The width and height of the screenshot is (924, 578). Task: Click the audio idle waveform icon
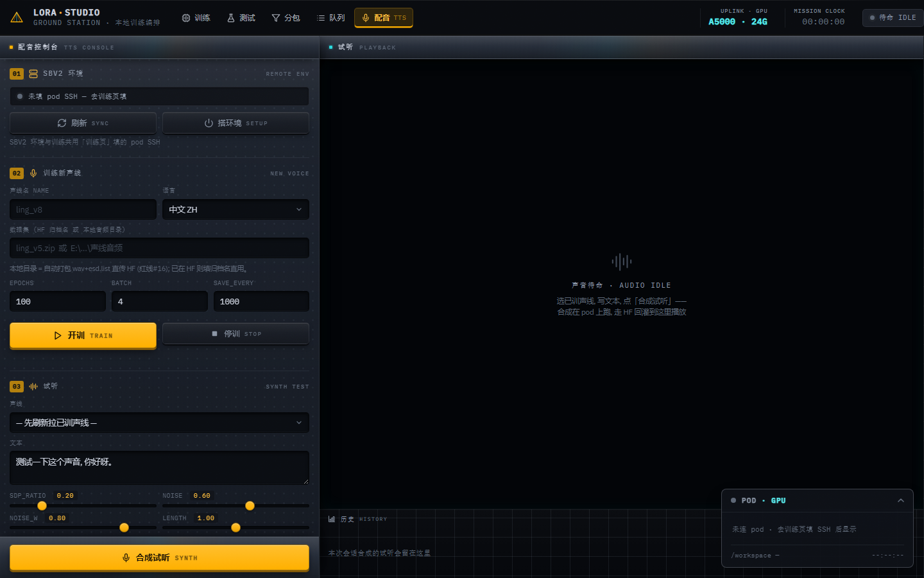(621, 261)
